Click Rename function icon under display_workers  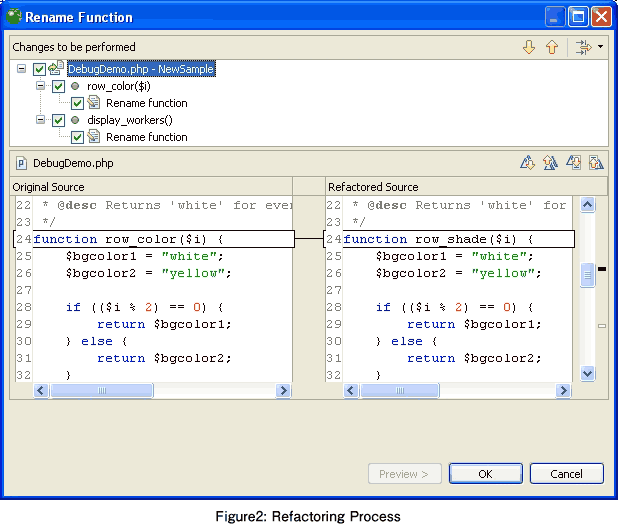click(x=94, y=136)
